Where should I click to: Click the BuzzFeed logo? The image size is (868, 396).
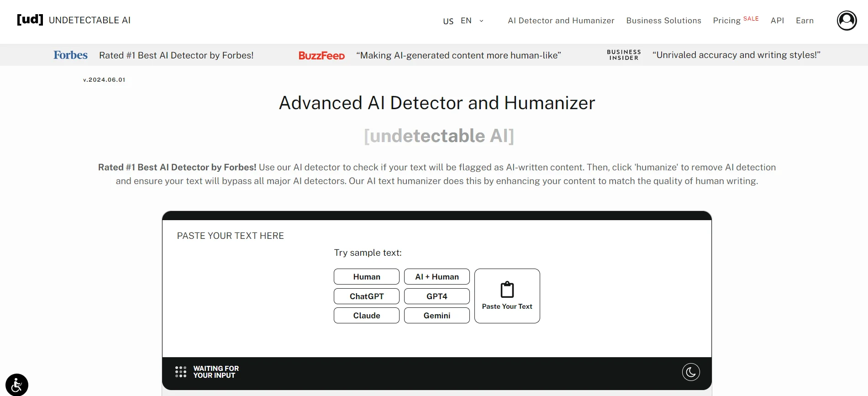pos(321,55)
